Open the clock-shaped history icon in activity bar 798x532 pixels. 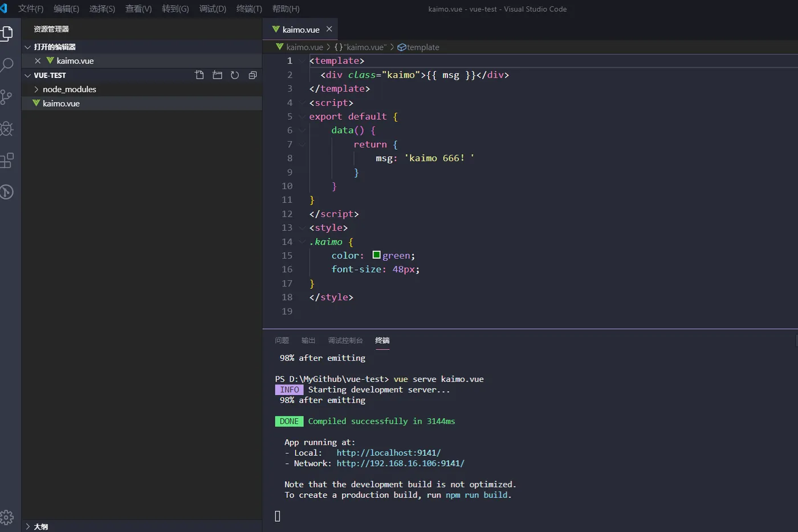coord(6,192)
